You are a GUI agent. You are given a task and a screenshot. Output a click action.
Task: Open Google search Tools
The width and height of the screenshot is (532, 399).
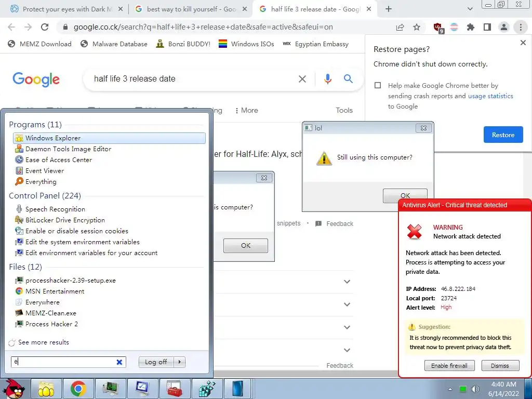click(344, 110)
